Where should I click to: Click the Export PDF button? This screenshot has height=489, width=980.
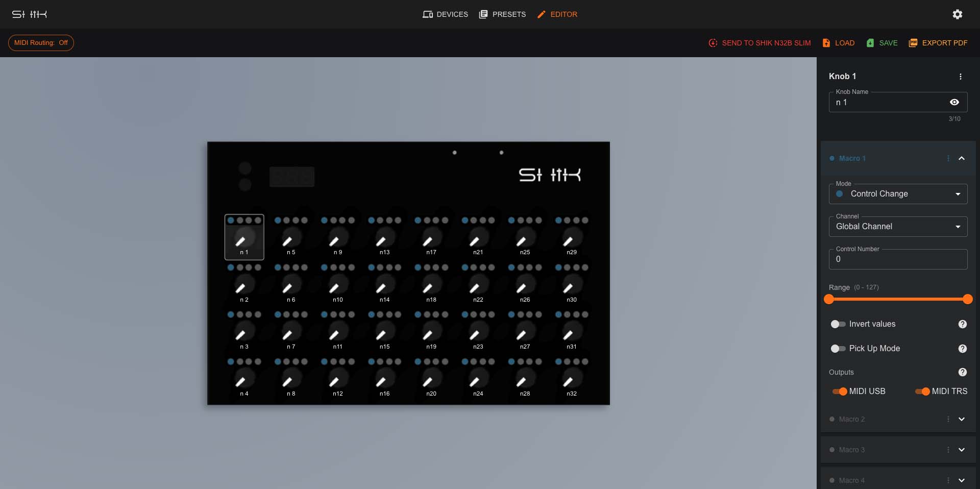point(938,43)
